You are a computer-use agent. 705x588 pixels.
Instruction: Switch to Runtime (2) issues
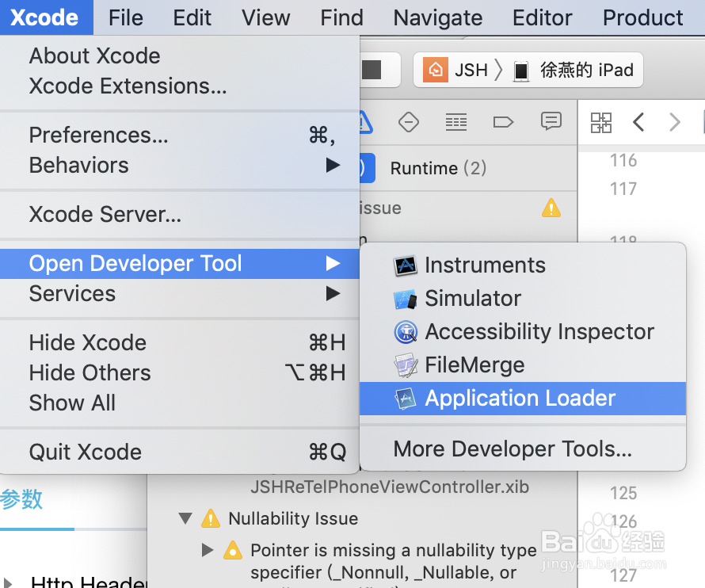[x=438, y=168]
